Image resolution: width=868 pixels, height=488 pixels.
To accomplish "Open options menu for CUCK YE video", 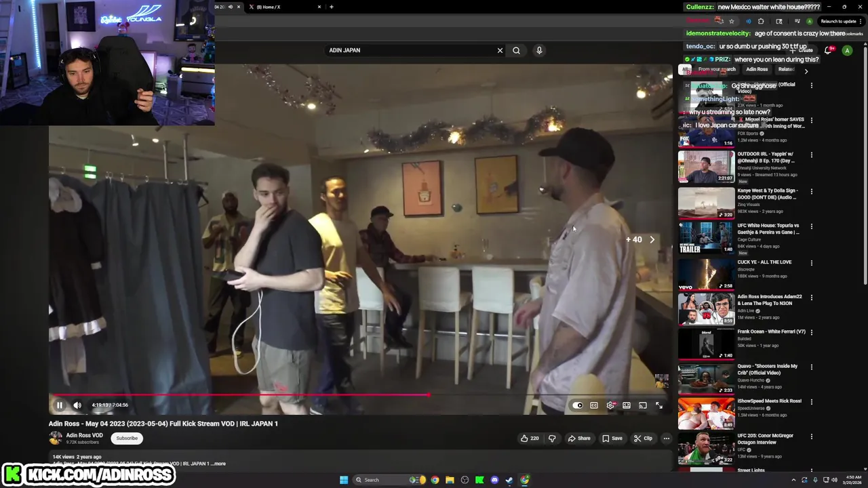I will [x=811, y=263].
